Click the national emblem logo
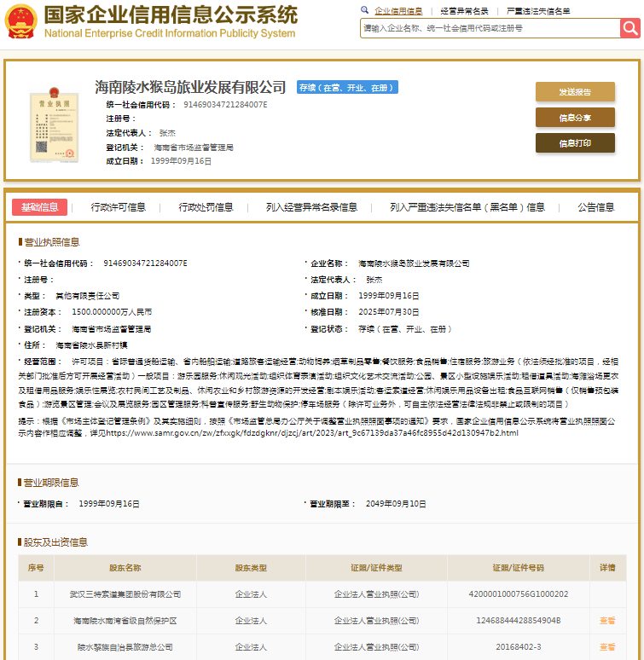Viewport: 644px width, 660px height. point(20,21)
